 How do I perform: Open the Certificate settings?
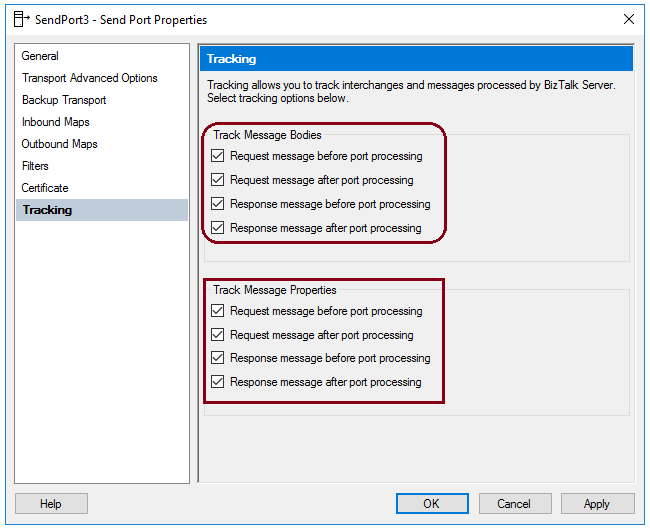pyautogui.click(x=45, y=188)
